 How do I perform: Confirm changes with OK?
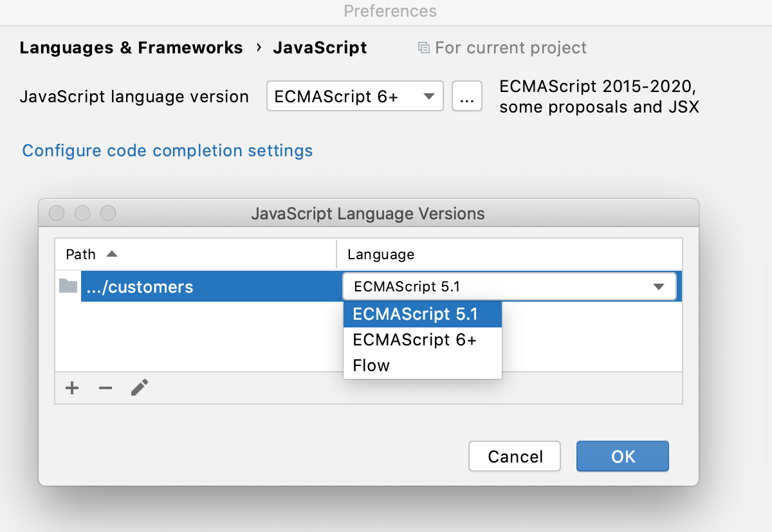click(x=621, y=456)
